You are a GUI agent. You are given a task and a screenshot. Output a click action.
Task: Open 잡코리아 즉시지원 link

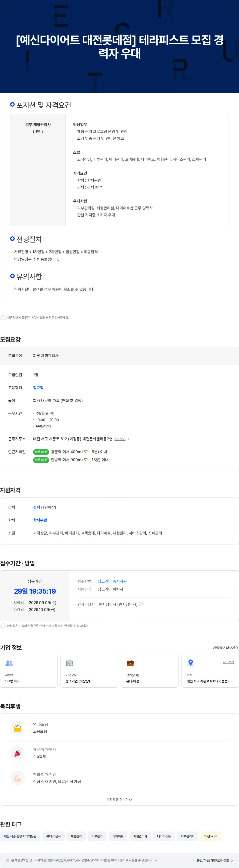tap(112, 581)
